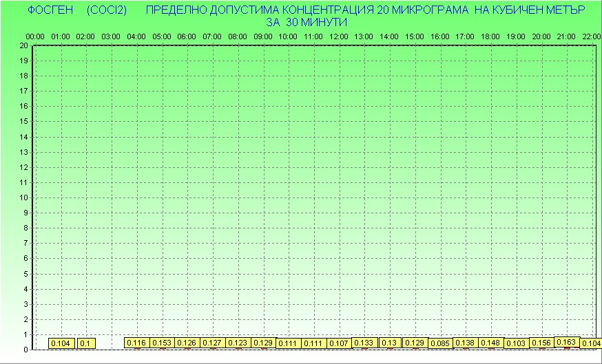The image size is (602, 364).
Task: Click the 0.156 data label
Action: [x=541, y=343]
